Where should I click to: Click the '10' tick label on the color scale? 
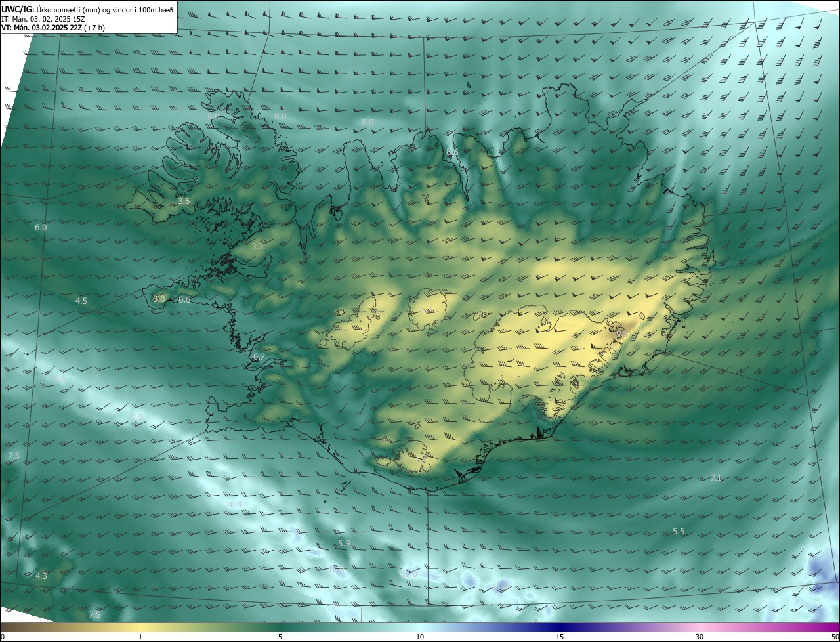420,637
